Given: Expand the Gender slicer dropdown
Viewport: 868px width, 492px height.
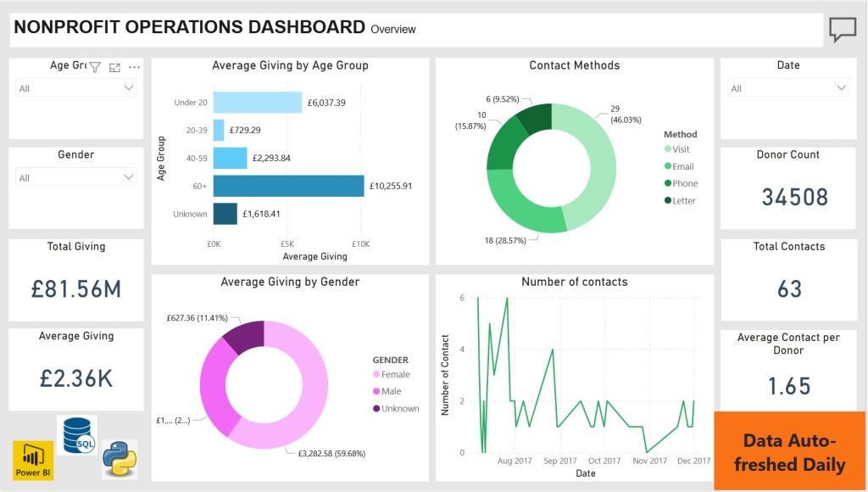Looking at the screenshot, I should click(x=129, y=178).
